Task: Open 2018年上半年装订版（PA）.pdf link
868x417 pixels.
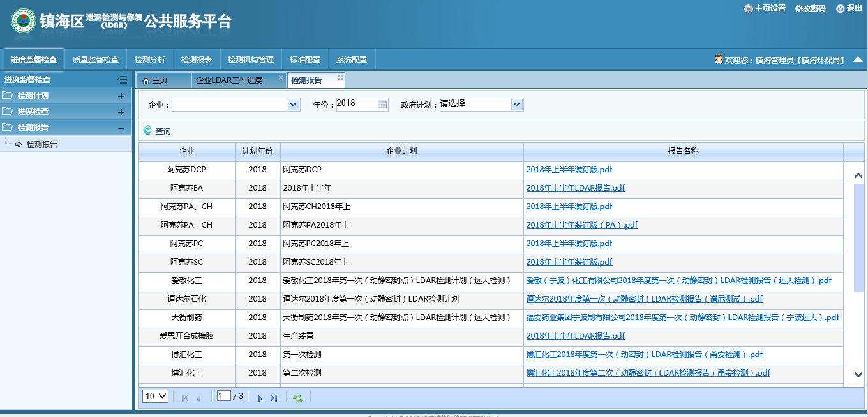Action: coord(582,225)
